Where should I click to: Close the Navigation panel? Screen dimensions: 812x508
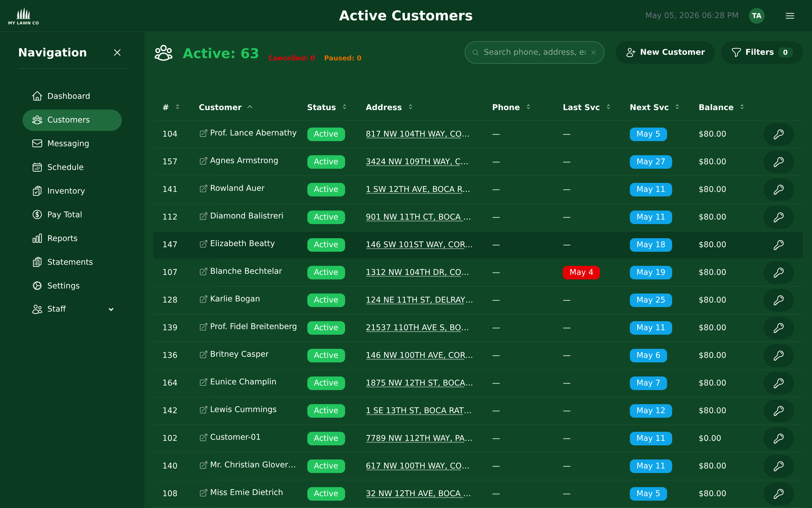(x=117, y=52)
